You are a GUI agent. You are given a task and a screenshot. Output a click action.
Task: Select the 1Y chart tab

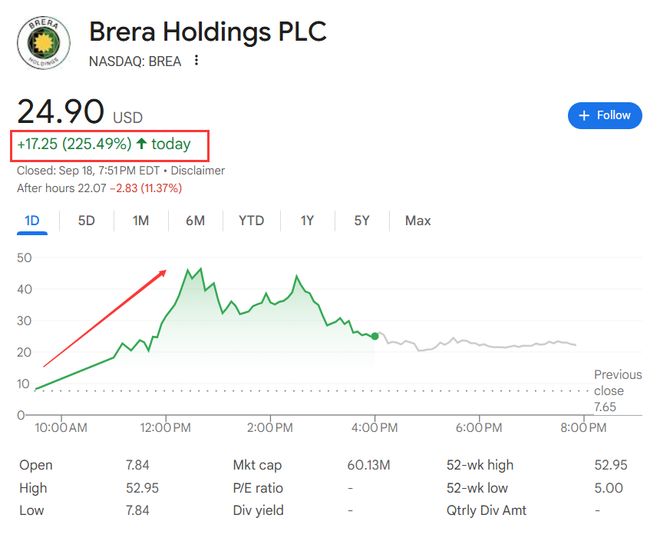(307, 220)
